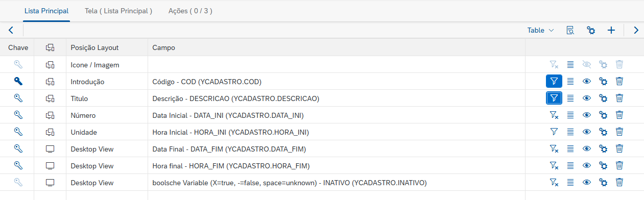The height and width of the screenshot is (200, 644).
Task: Toggle the active filter on the Código row
Action: [x=554, y=81]
